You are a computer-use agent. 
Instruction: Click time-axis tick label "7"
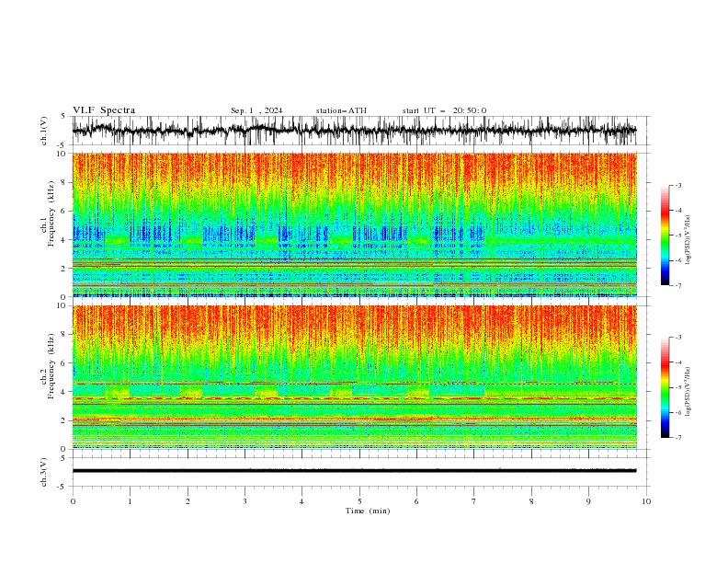pos(474,501)
